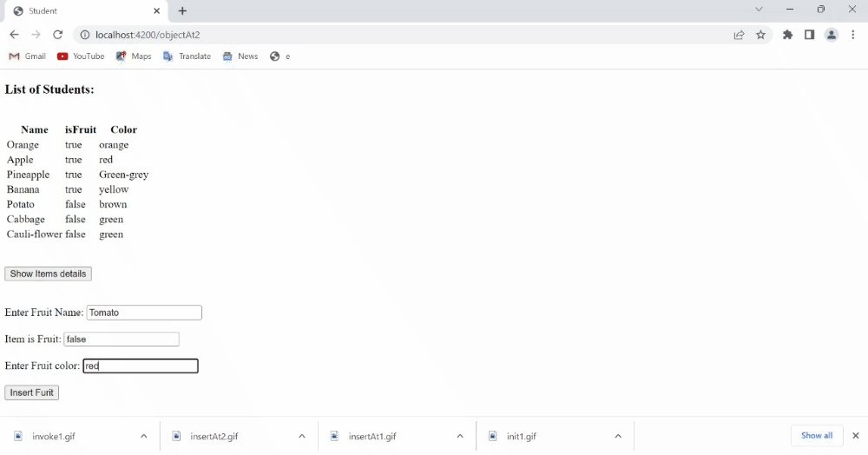This screenshot has width=868, height=455.
Task: Focus the Enter Fruit color field
Action: point(141,366)
